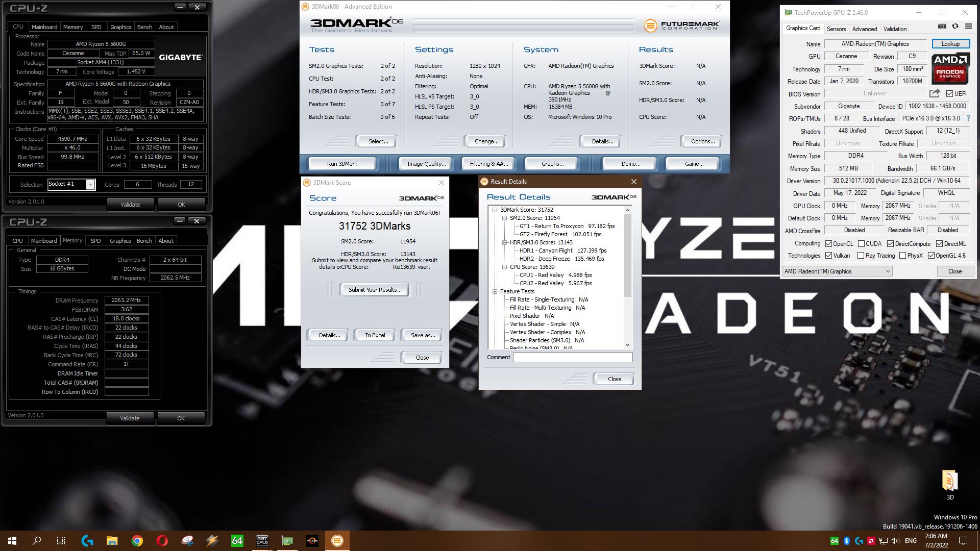This screenshot has width=980, height=551.
Task: Click the To Excel button
Action: 375,335
